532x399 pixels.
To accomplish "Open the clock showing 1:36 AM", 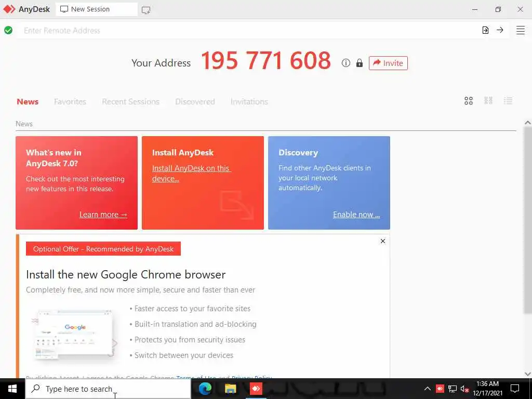I will coord(487,389).
